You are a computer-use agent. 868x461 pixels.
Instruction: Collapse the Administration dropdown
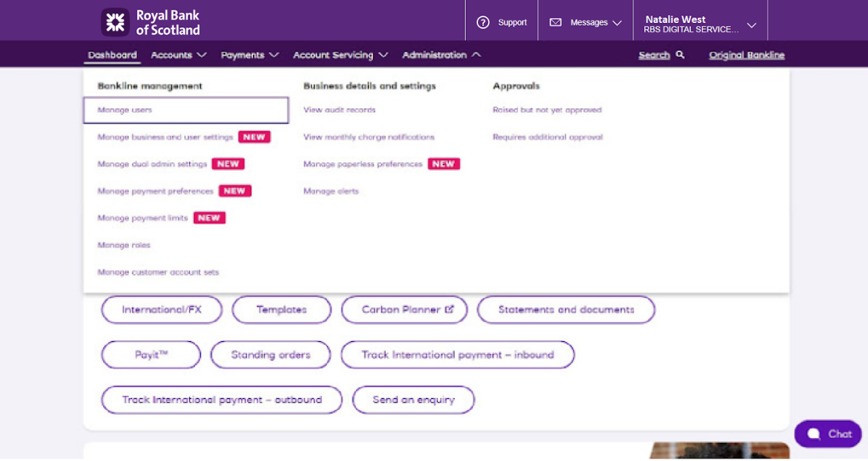point(440,55)
